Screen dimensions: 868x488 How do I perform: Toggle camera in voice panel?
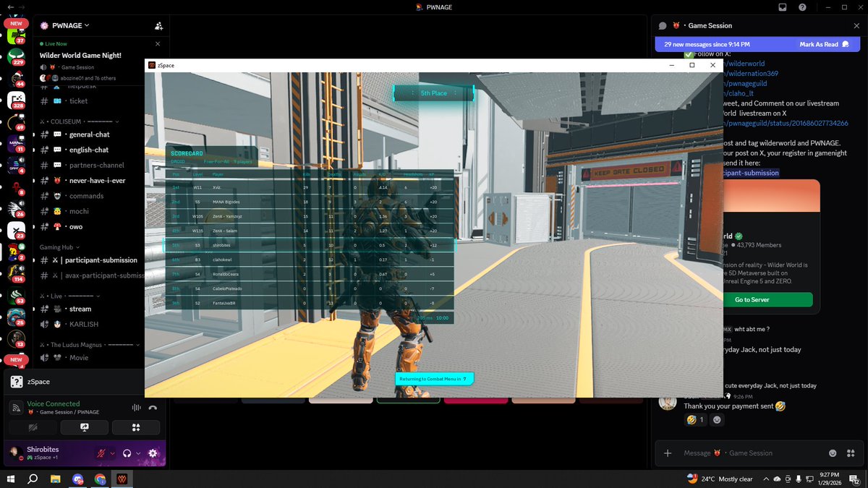pyautogui.click(x=33, y=427)
